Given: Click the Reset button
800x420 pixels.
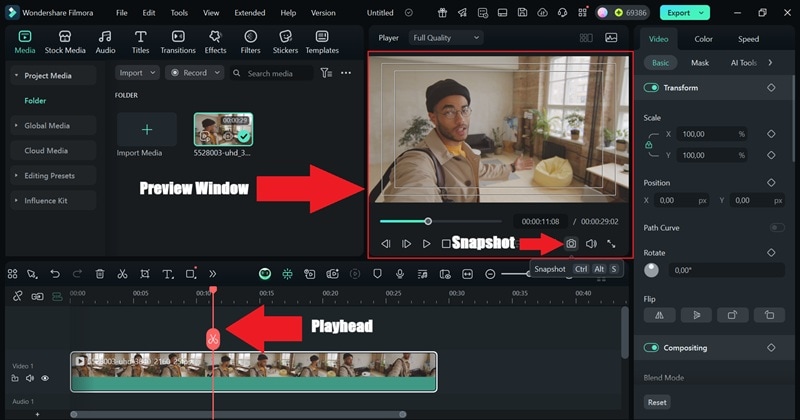Looking at the screenshot, I should [x=657, y=402].
